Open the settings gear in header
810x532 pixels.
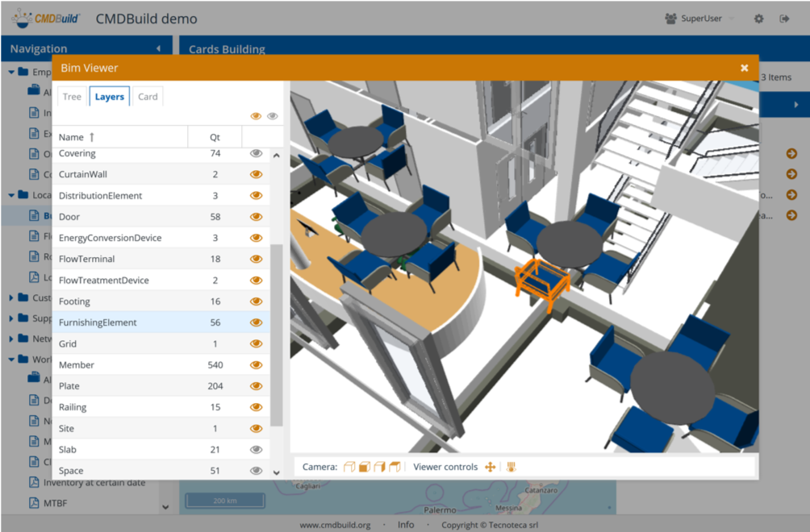[758, 19]
